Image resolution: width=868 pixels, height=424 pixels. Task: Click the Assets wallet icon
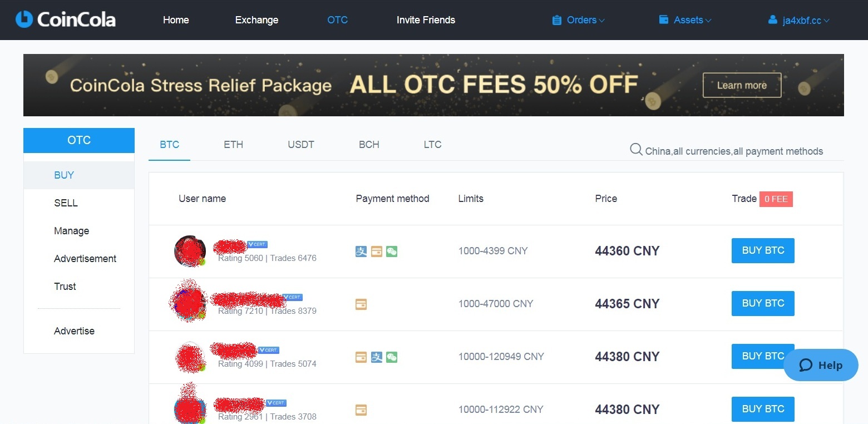[663, 19]
